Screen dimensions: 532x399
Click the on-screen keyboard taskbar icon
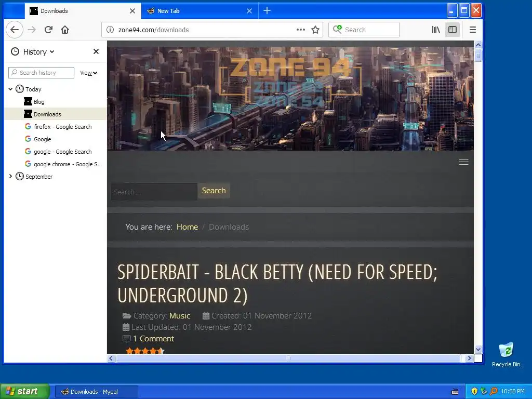(455, 392)
